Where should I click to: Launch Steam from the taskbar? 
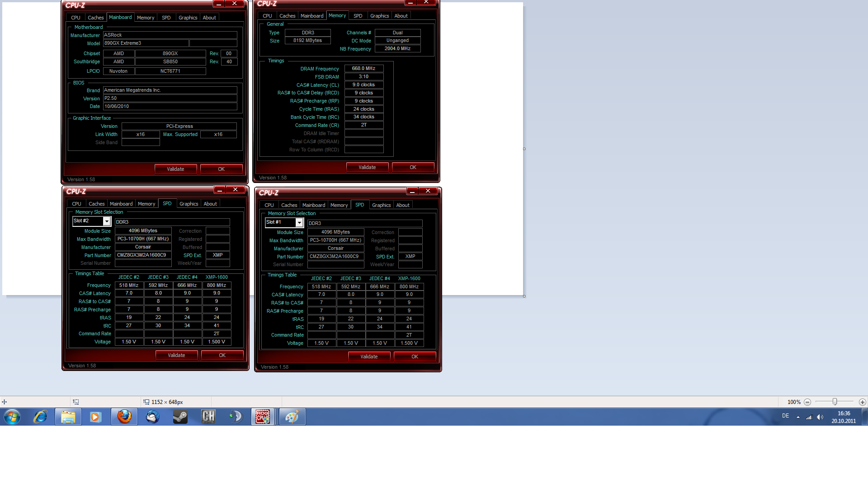pos(180,417)
